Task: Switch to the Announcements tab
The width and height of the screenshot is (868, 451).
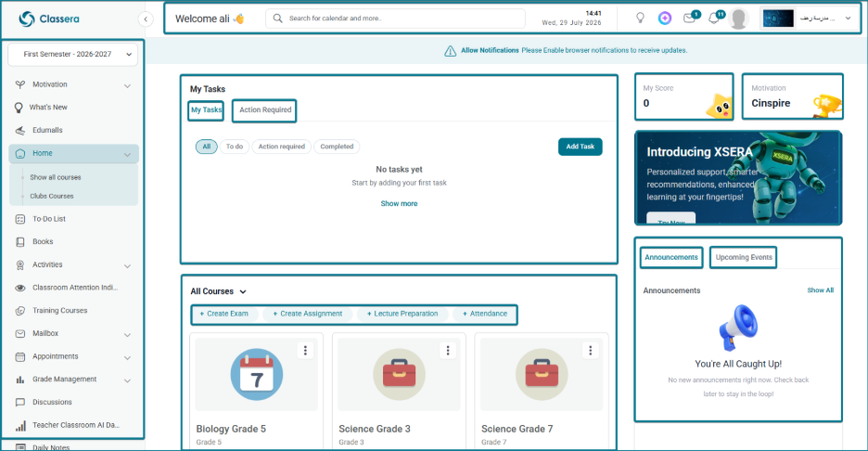Action: point(670,258)
